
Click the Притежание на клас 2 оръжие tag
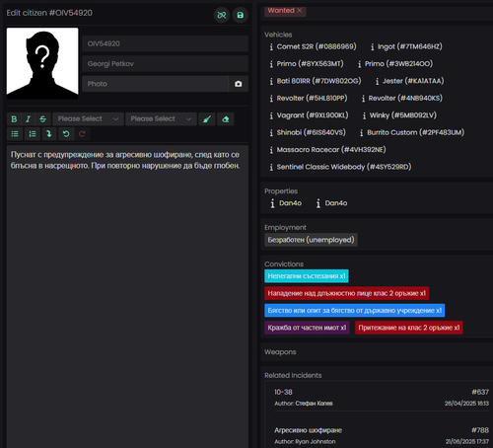[x=409, y=328]
